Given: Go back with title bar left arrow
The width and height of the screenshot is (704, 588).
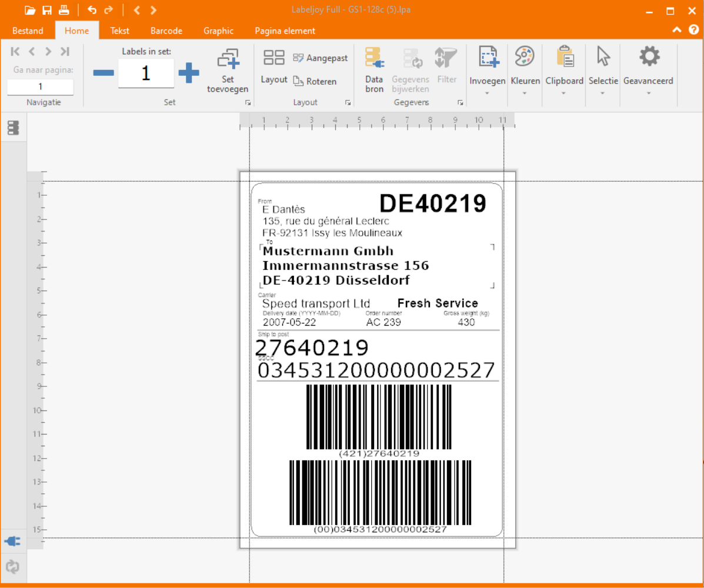Looking at the screenshot, I should coord(137,10).
